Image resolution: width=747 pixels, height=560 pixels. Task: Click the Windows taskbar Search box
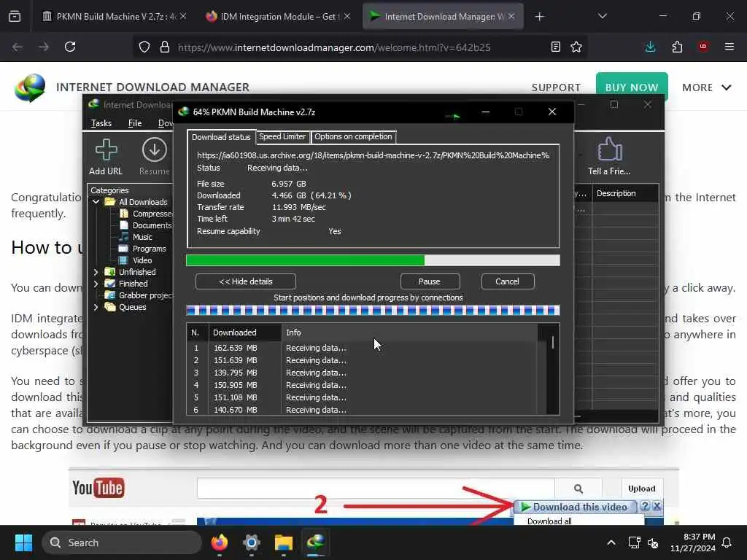122,542
